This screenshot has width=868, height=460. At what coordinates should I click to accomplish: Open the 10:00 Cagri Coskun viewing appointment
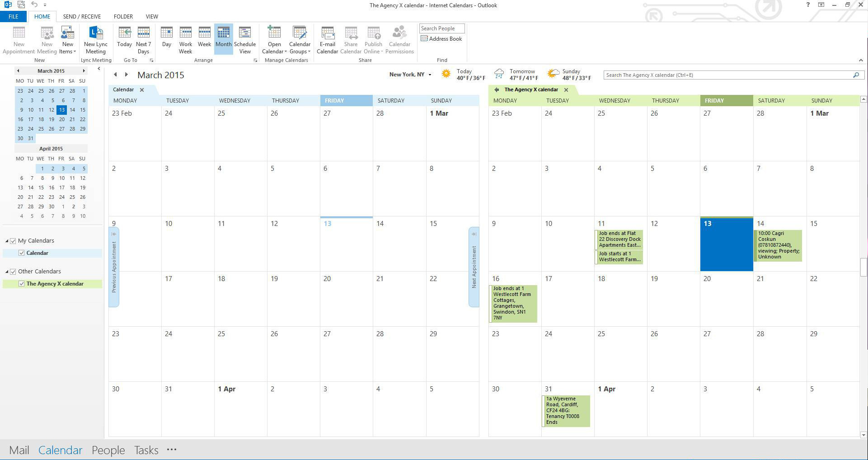point(778,245)
